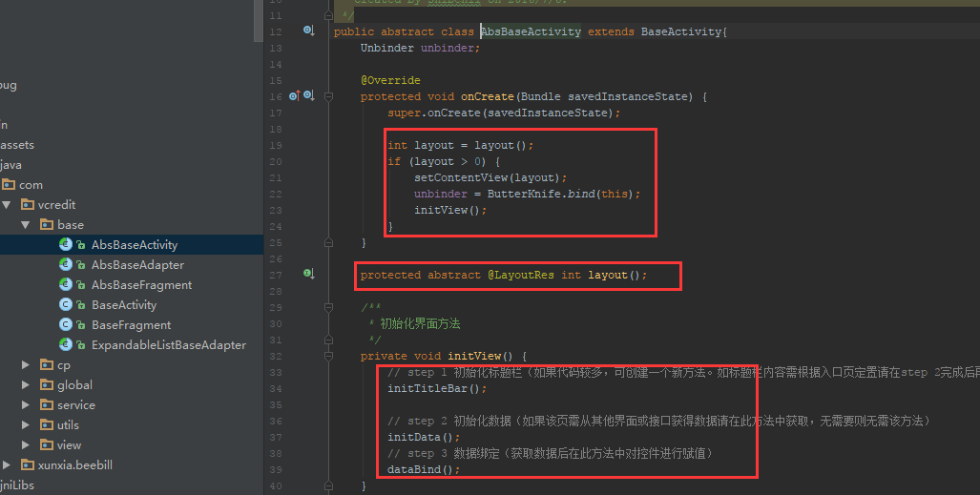Viewport: 980px width, 495px height.
Task: Place cursor on initTitleBar() call in code
Action: coord(436,388)
